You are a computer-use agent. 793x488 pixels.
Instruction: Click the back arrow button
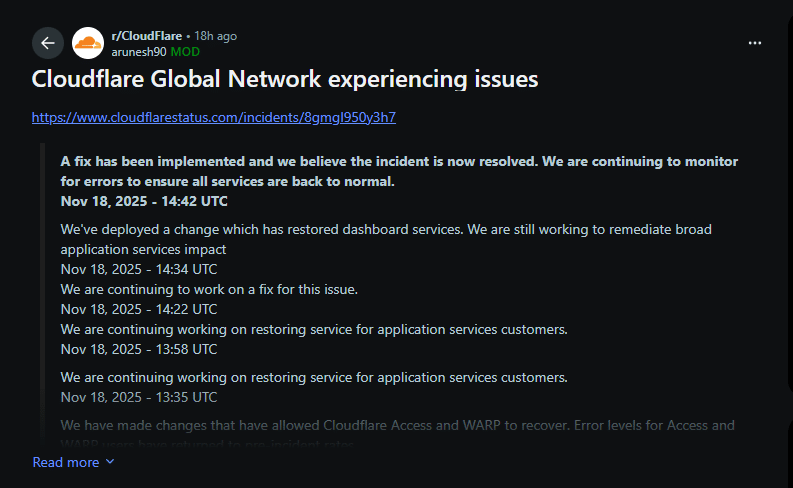(x=48, y=43)
